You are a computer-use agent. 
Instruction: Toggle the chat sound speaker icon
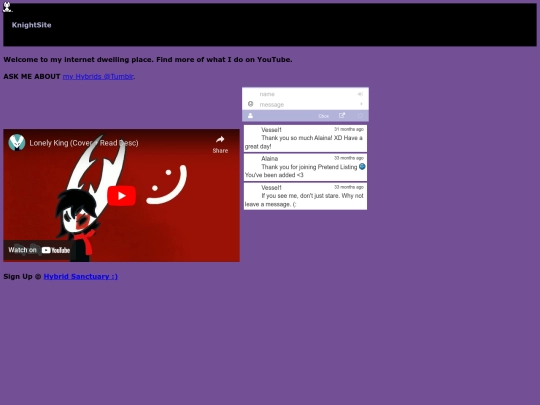[x=360, y=94]
